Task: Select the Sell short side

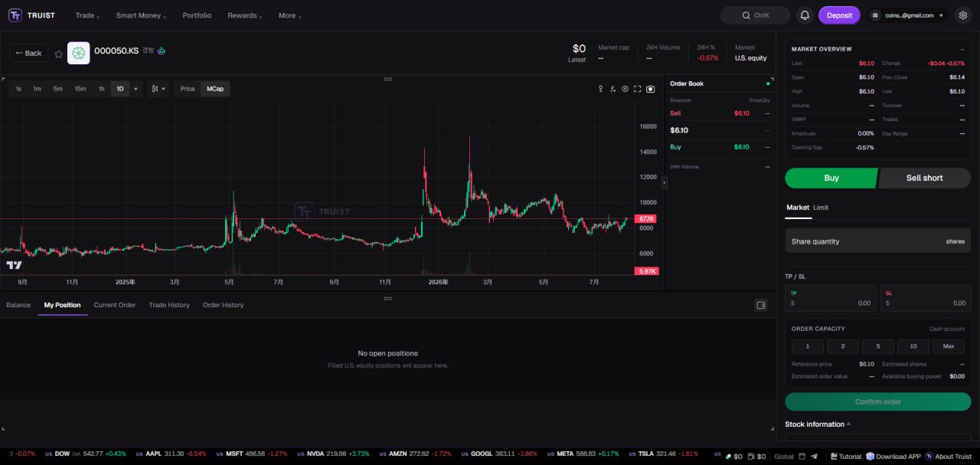Action: click(925, 178)
